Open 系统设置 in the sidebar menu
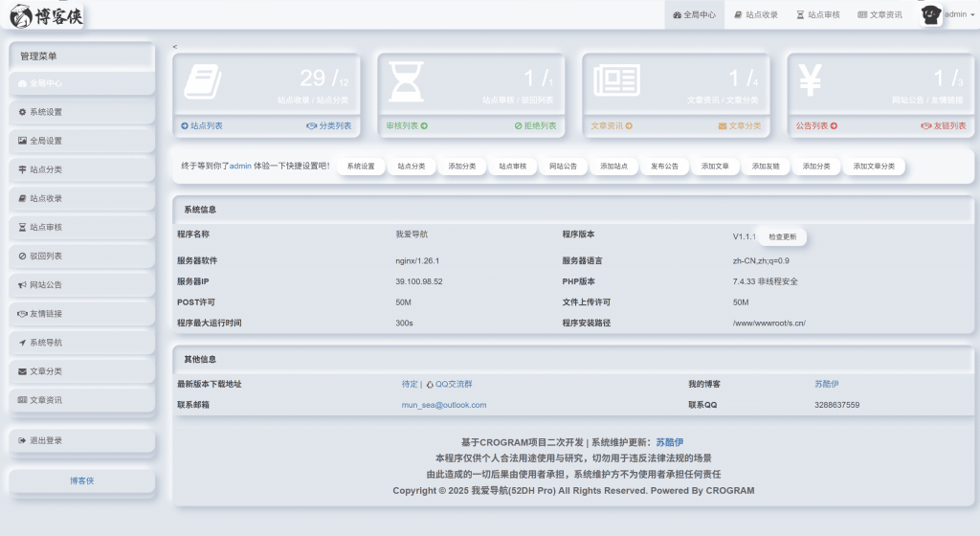This screenshot has width=980, height=536. [82, 112]
